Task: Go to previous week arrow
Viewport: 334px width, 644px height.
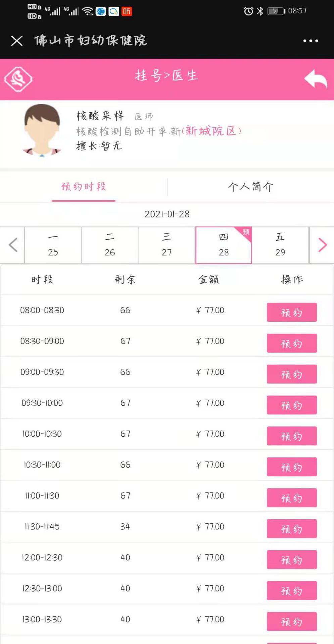Action: point(13,245)
